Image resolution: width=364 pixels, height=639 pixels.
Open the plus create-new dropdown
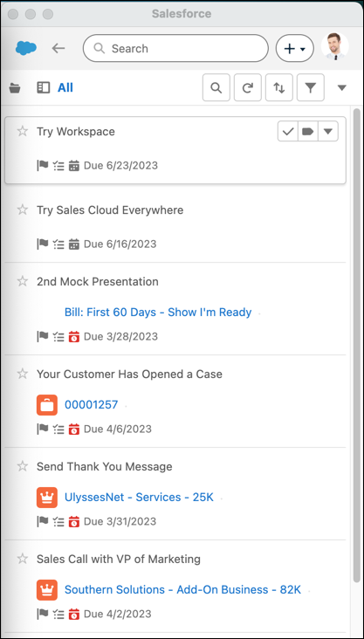click(x=295, y=49)
